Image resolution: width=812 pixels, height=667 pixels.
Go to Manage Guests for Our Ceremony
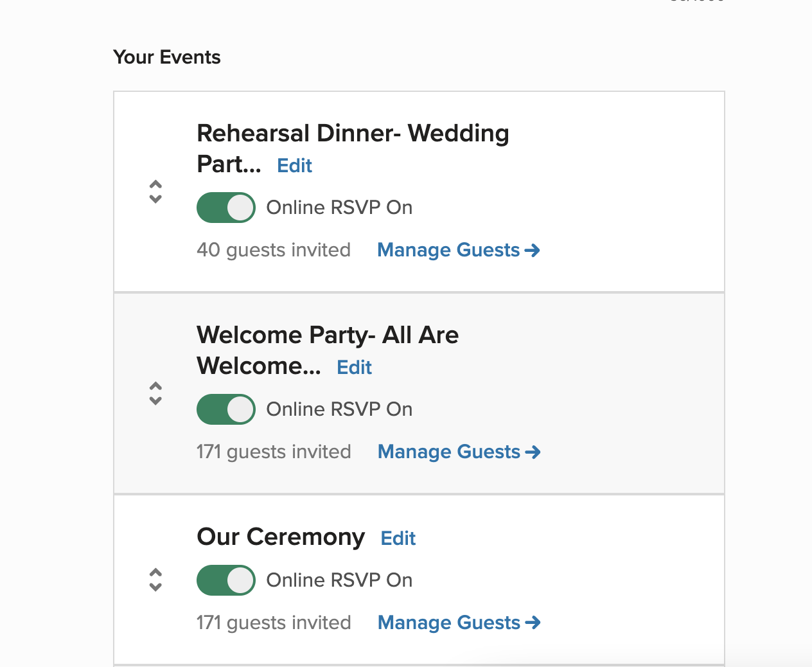click(449, 623)
